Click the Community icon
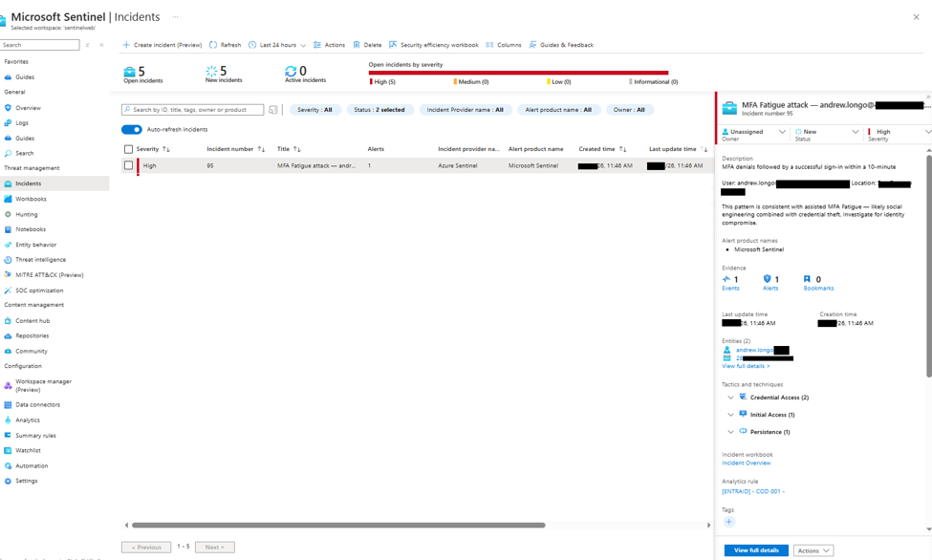This screenshot has height=560, width=932. (8, 351)
